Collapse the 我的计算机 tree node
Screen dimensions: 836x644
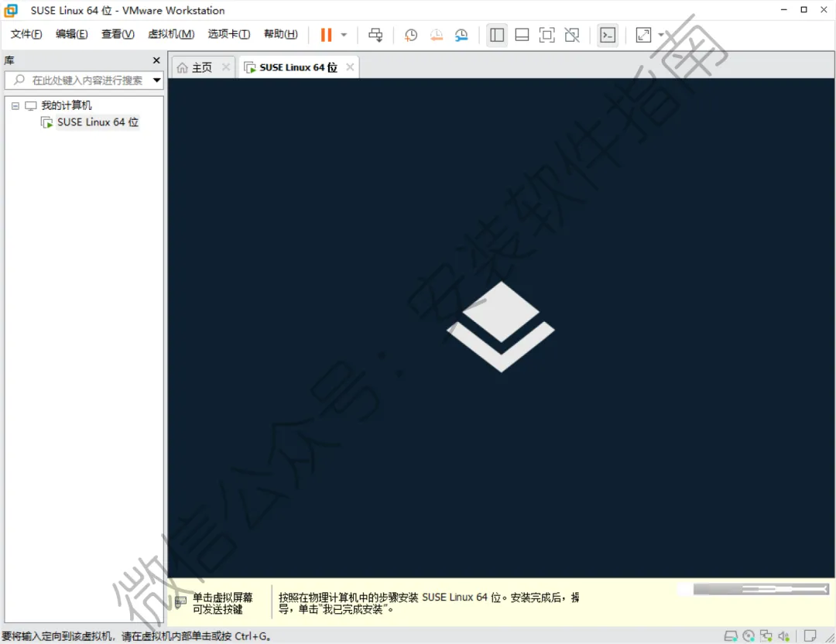[15, 106]
